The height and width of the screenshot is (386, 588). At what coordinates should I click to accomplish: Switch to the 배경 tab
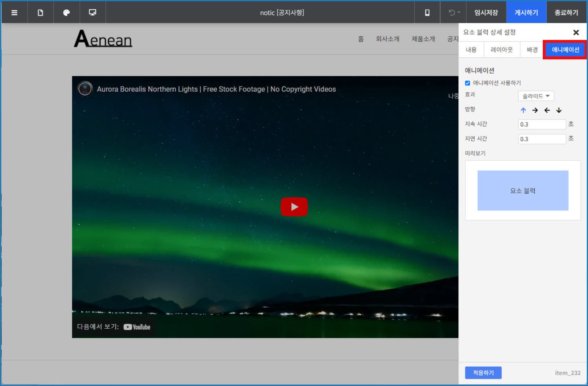pos(532,50)
